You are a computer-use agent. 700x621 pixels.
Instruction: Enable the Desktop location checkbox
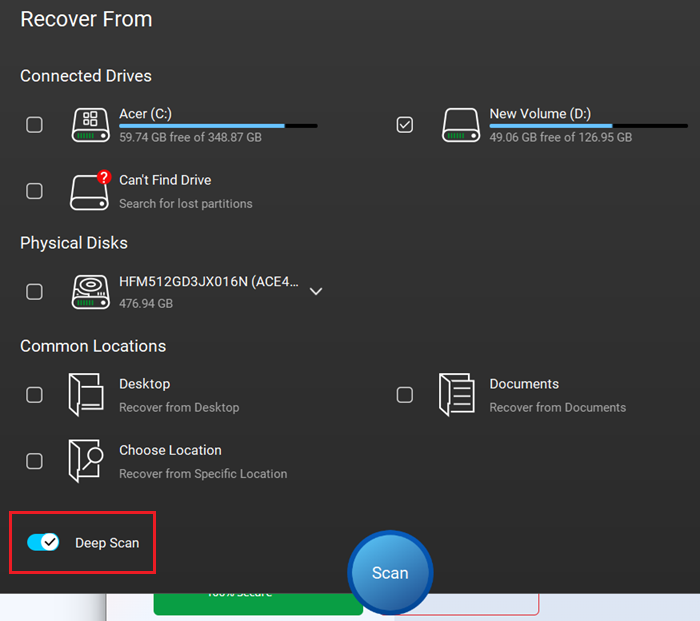[x=34, y=395]
